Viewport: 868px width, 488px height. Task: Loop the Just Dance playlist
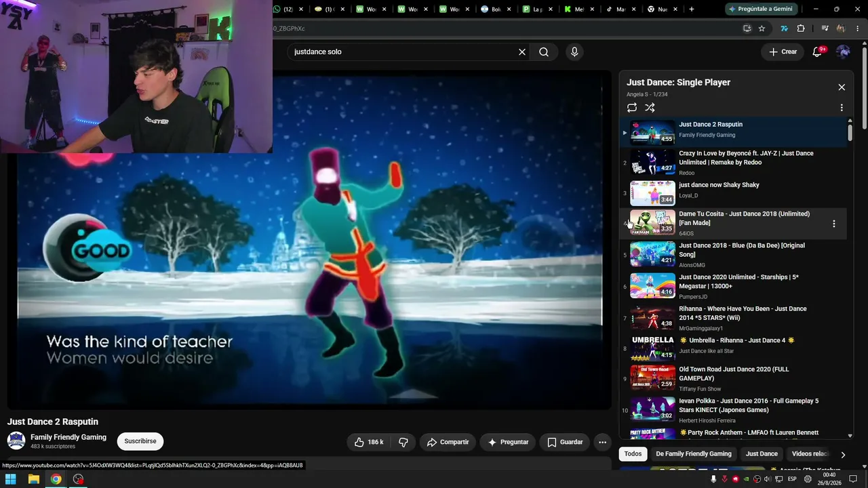pos(632,108)
